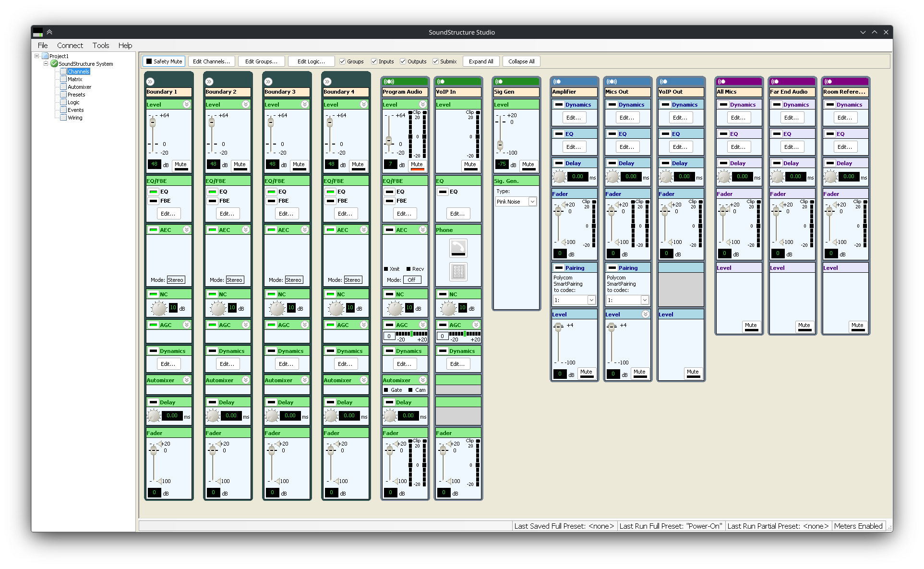The width and height of the screenshot is (924, 569).
Task: Click the All Mics group header icon
Action: pos(721,82)
